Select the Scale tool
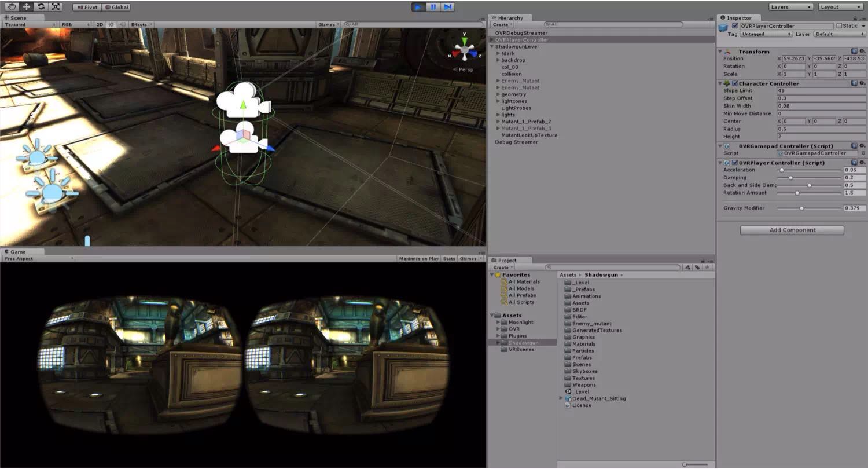 tap(56, 7)
